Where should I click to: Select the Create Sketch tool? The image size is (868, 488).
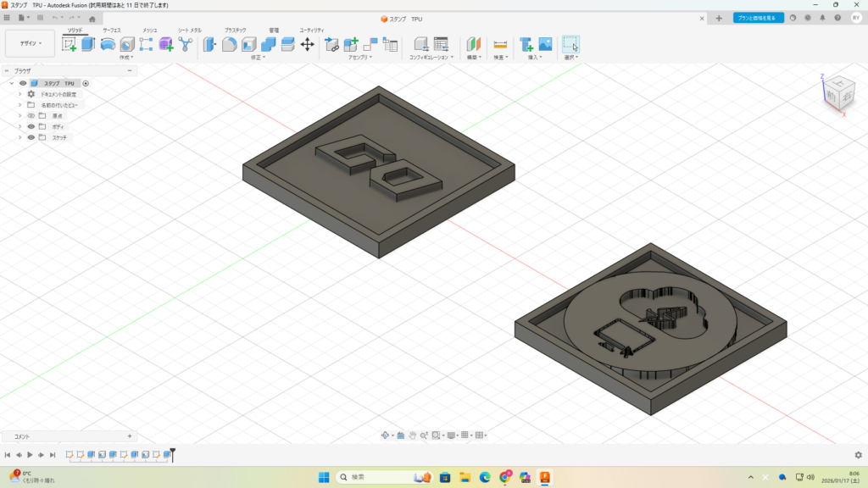70,44
